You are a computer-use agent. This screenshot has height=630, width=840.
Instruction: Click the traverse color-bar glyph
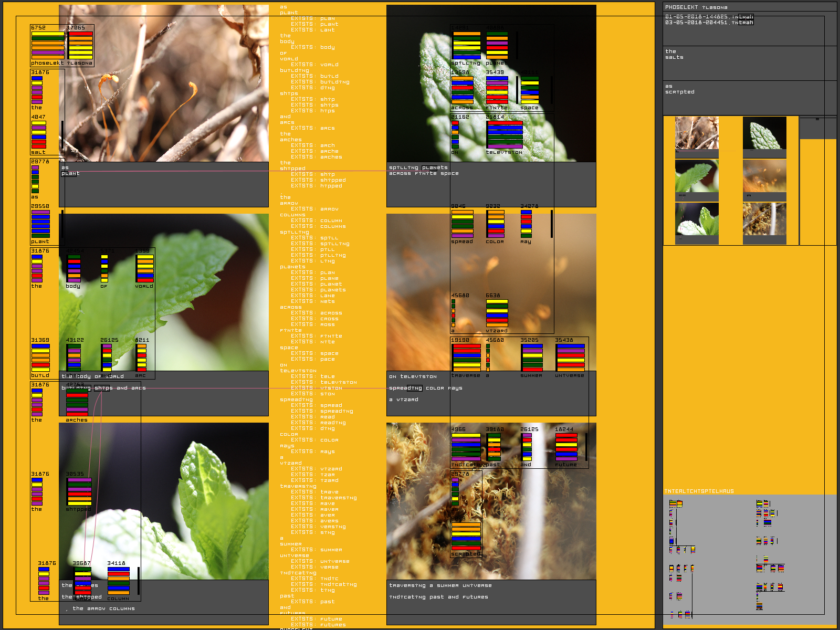(x=466, y=358)
